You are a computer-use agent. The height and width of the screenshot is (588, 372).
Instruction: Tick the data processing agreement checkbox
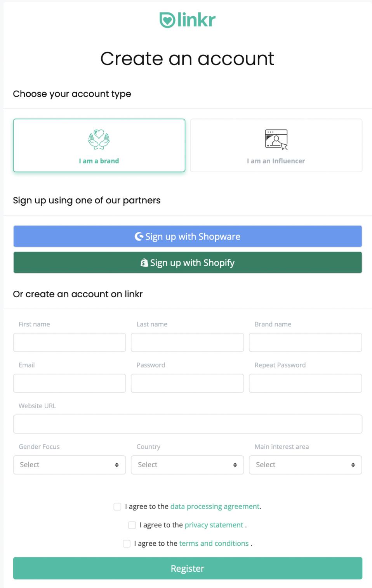(117, 506)
